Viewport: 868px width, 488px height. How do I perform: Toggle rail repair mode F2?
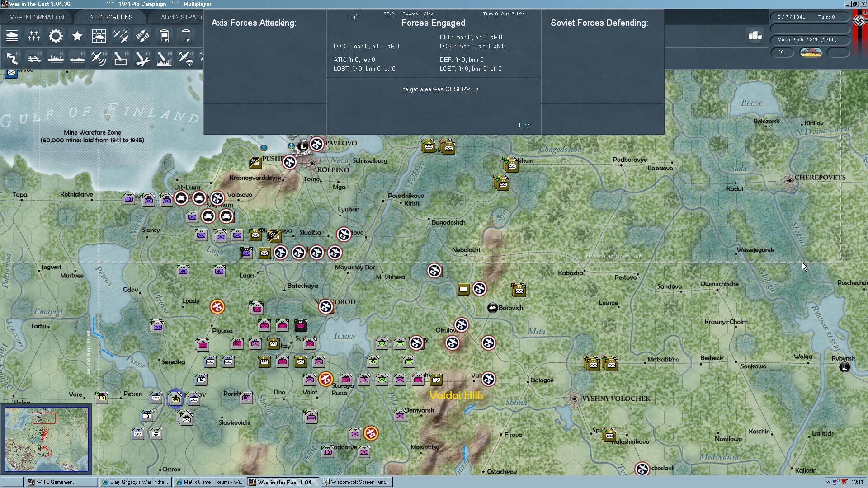34,58
